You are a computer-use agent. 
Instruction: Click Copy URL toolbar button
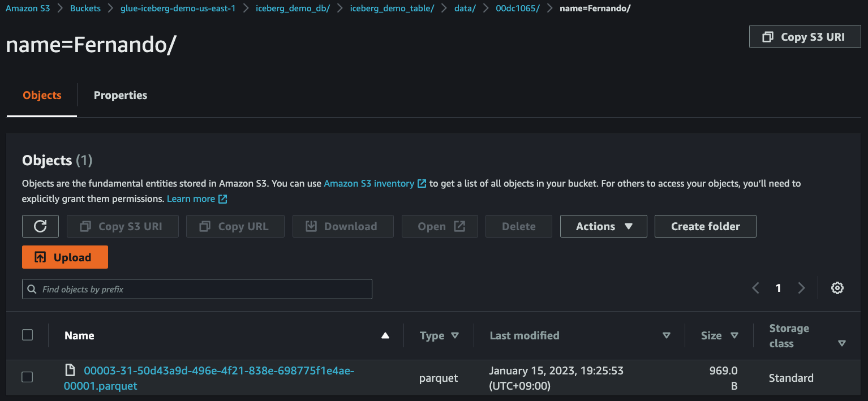click(235, 226)
